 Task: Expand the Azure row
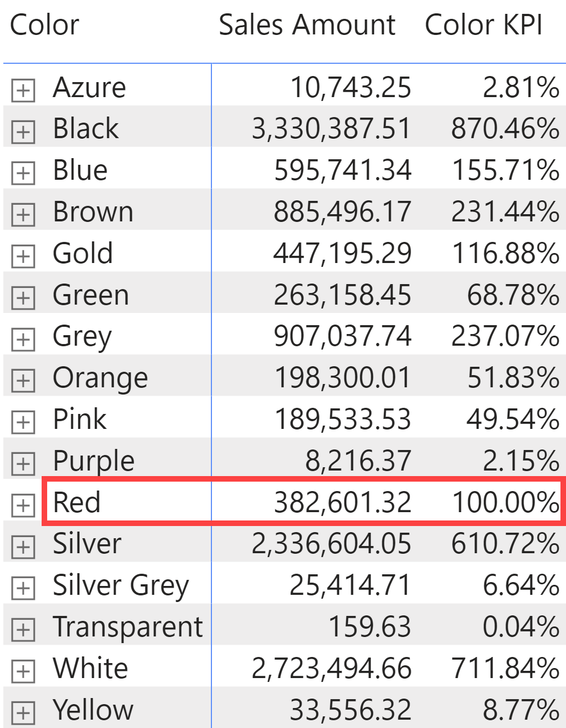[x=23, y=89]
